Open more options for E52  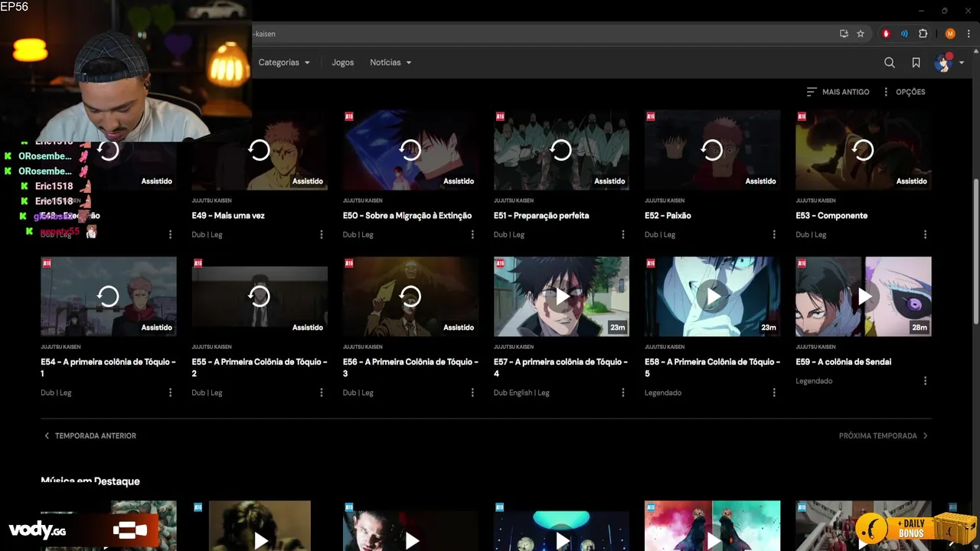(x=774, y=235)
